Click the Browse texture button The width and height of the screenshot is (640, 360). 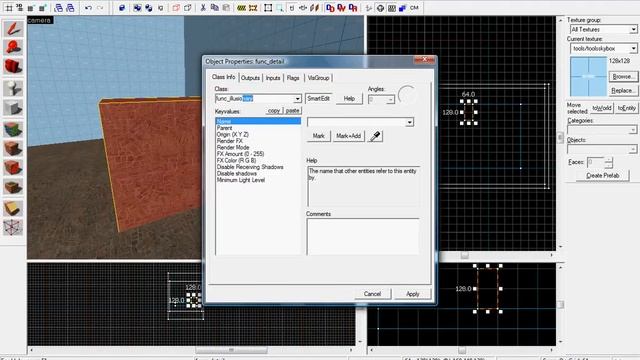623,77
